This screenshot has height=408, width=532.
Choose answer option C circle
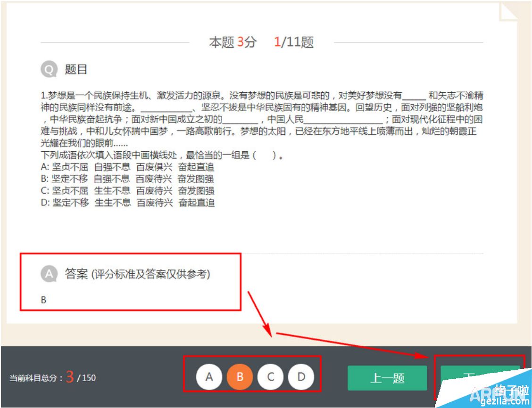point(270,377)
